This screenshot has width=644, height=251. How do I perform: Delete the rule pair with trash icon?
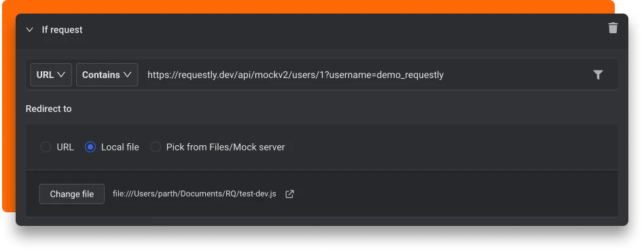coord(613,28)
